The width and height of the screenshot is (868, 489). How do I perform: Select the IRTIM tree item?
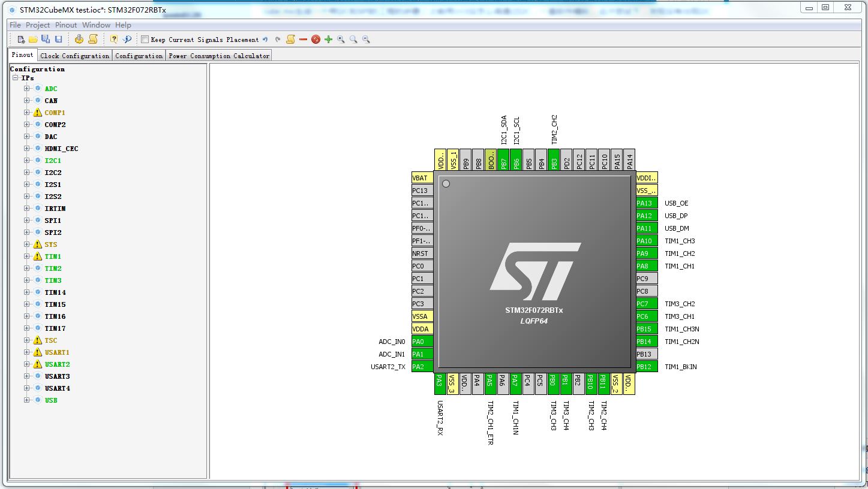click(55, 209)
